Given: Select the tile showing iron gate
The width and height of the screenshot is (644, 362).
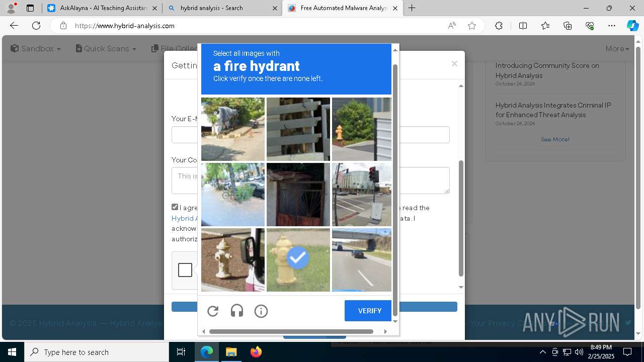Looking at the screenshot, I should click(298, 195).
